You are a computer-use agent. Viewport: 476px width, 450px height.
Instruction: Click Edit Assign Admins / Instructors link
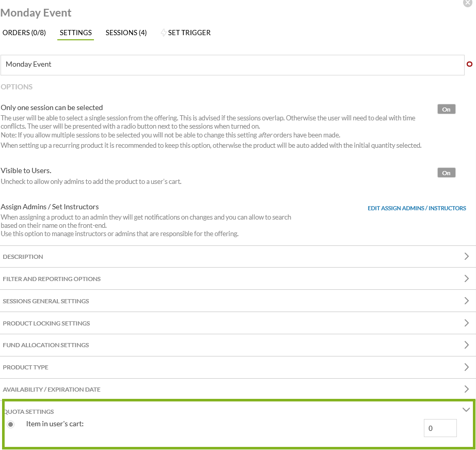[x=417, y=208]
